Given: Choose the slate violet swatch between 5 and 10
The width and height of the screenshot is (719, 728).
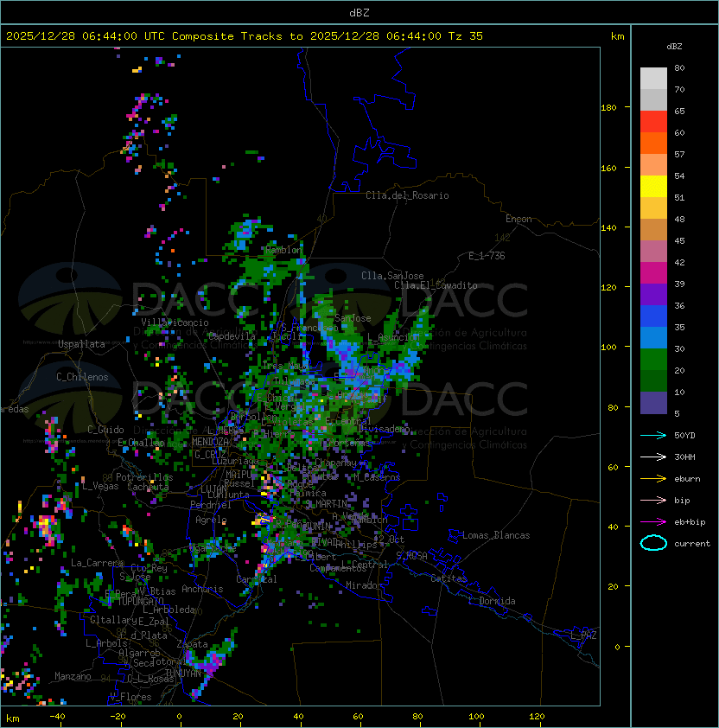Looking at the screenshot, I should (x=653, y=403).
